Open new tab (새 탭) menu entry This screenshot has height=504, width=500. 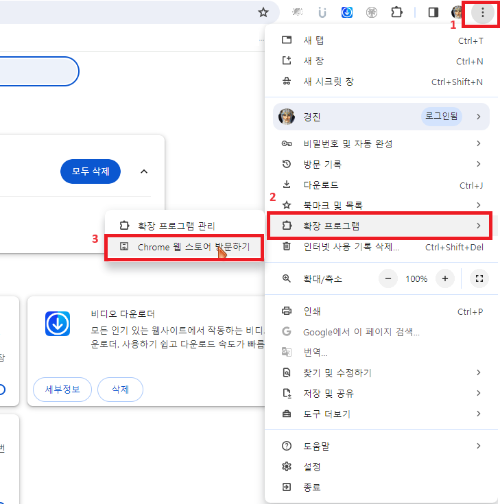tap(382, 41)
